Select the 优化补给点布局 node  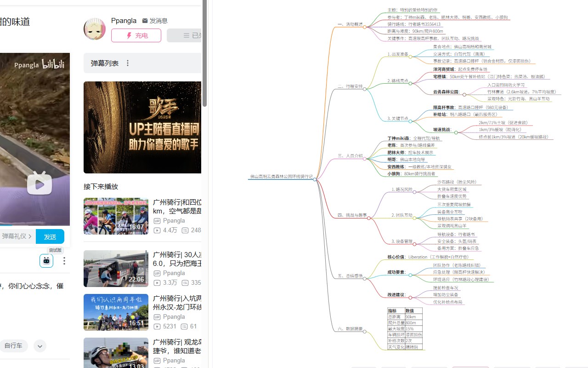pyautogui.click(x=447, y=302)
